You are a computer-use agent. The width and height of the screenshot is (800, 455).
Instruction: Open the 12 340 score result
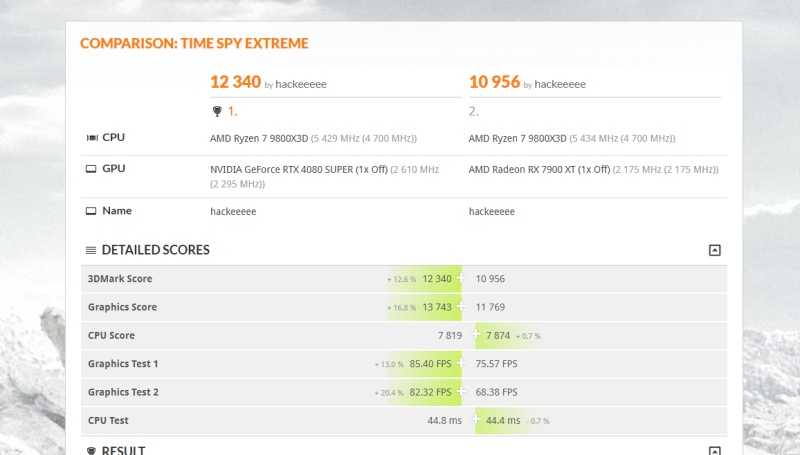[235, 82]
